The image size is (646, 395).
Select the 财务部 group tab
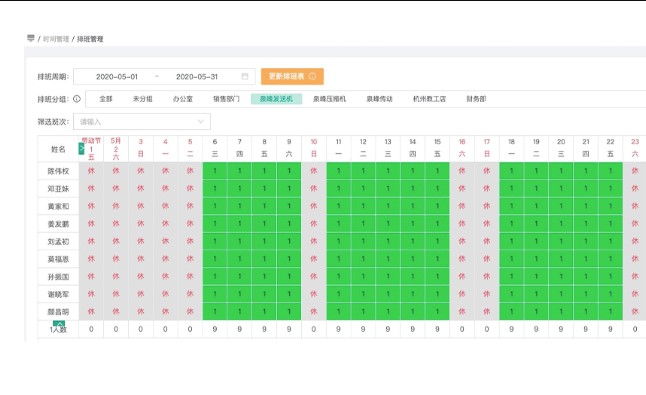pos(476,99)
